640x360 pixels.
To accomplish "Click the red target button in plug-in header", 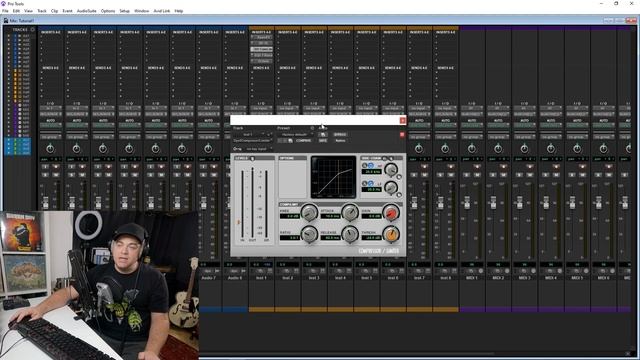I will (402, 134).
